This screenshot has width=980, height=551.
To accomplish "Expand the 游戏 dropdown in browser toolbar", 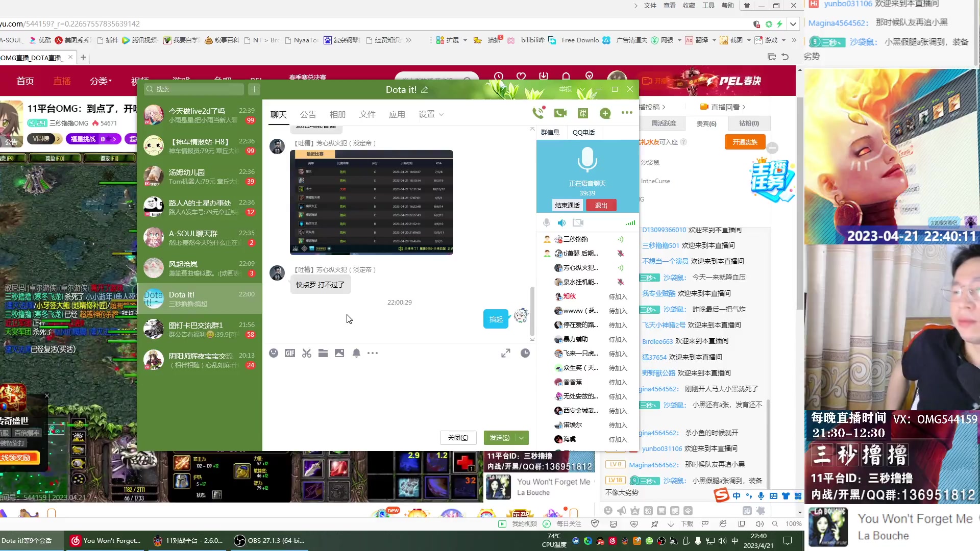I will [x=783, y=40].
